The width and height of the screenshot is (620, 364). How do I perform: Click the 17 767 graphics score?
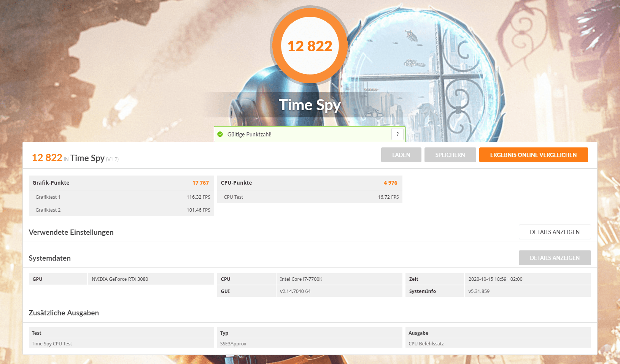[201, 183]
